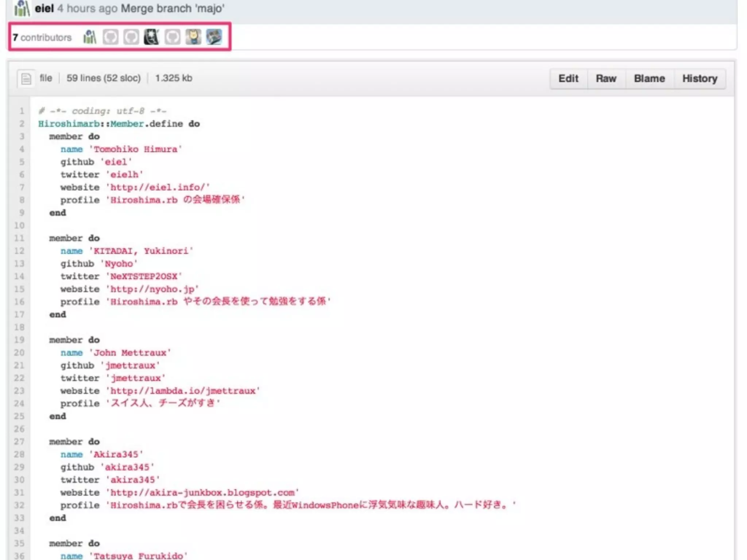Click first contributor avatar in contributors row
The height and width of the screenshot is (560, 747).
tap(90, 37)
